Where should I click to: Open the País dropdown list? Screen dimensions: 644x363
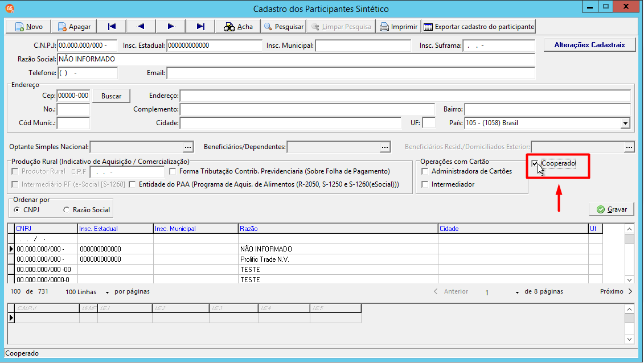[x=625, y=123]
